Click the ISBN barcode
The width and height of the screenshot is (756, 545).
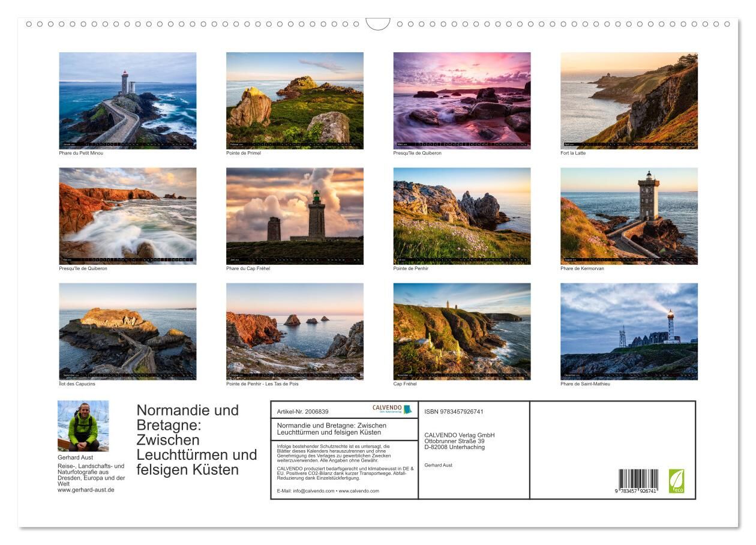pyautogui.click(x=638, y=482)
